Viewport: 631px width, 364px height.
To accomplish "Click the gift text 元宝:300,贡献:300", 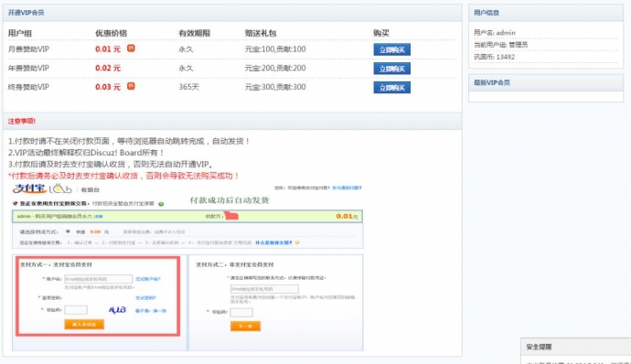I will click(x=275, y=87).
